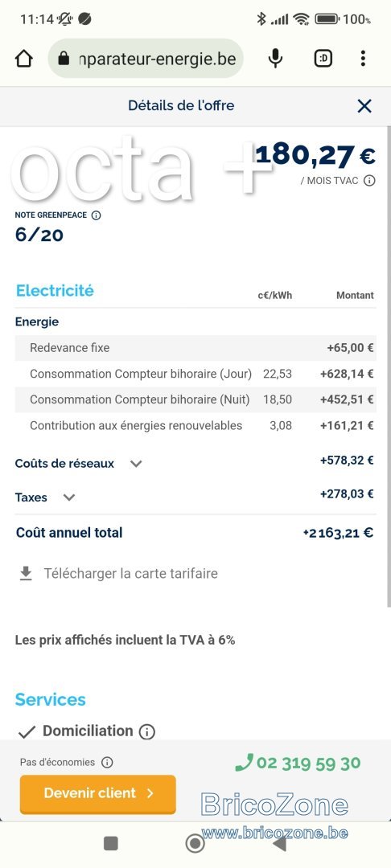Tap info icon next to MOIS TVAC
Image resolution: width=391 pixels, height=868 pixels.
[x=369, y=181]
